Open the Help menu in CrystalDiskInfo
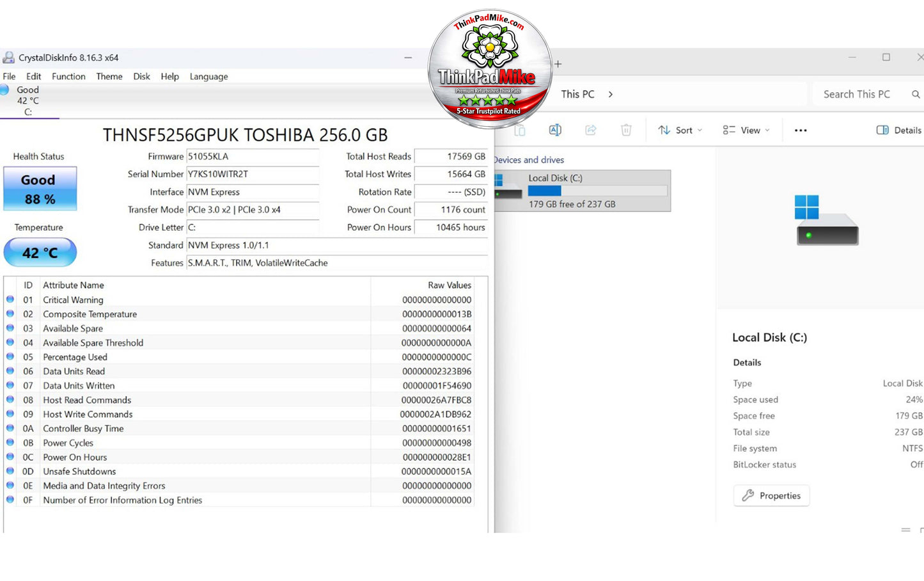Screen dimensions: 924x581 [169, 76]
